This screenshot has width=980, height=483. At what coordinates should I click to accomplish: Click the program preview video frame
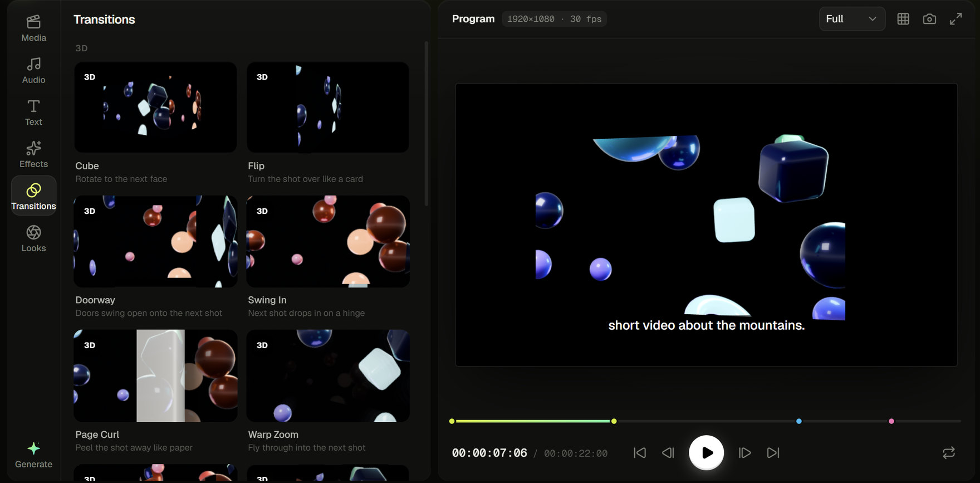(707, 225)
